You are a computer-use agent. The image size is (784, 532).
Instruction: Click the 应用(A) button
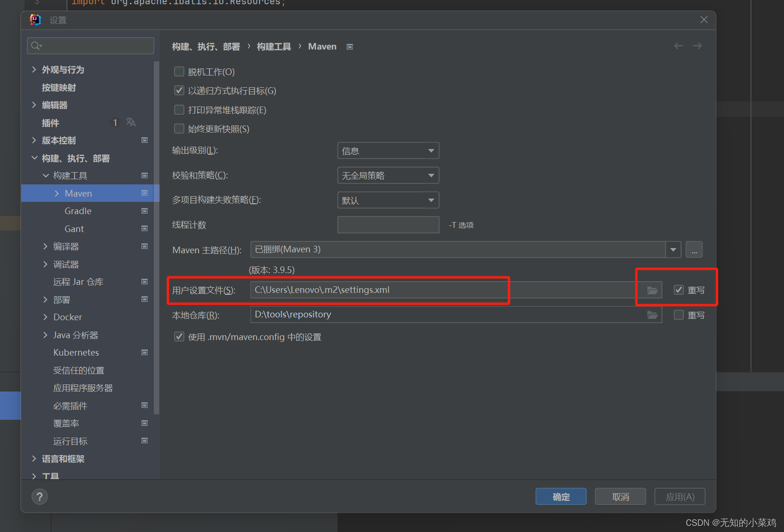680,497
